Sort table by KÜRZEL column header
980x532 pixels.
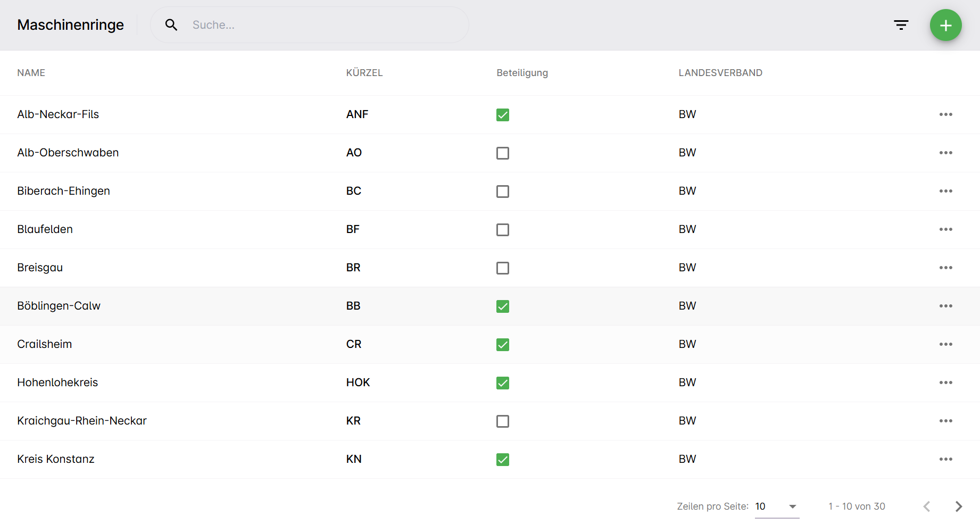point(364,73)
